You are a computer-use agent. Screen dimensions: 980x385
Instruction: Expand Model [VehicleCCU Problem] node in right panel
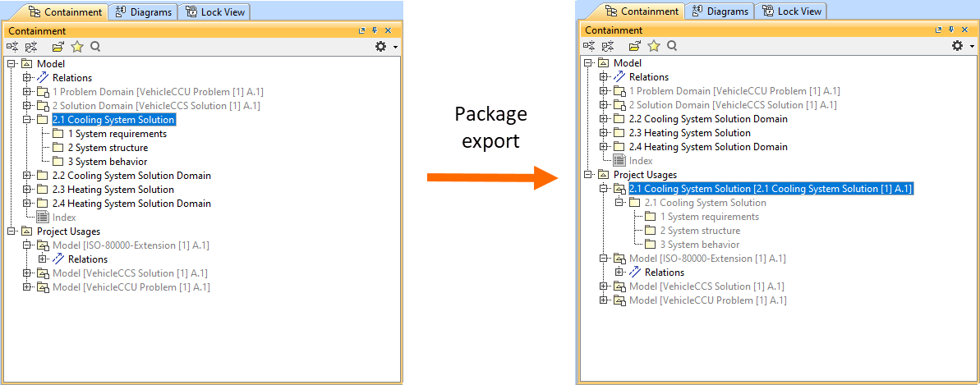604,300
